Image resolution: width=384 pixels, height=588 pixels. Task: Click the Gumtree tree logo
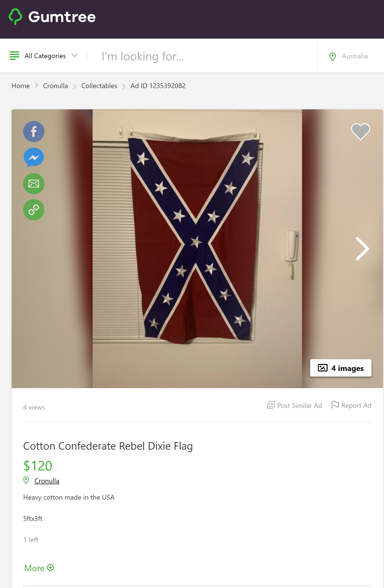15,17
